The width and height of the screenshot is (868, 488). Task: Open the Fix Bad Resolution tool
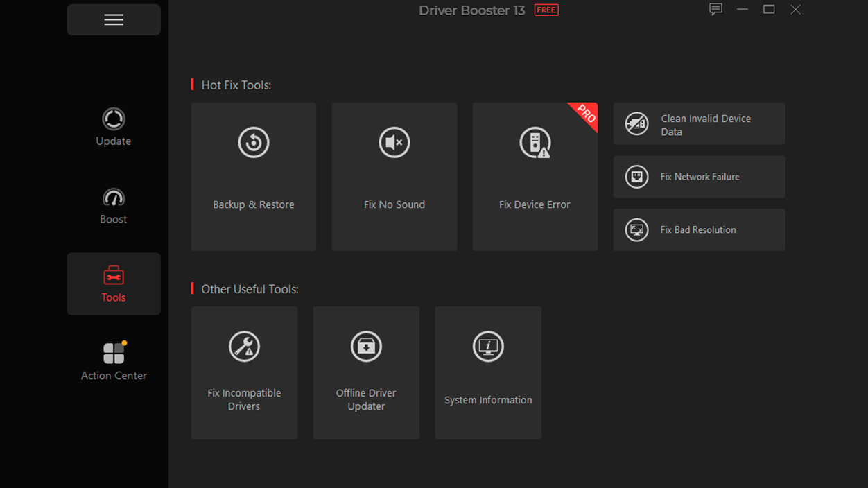pyautogui.click(x=699, y=229)
